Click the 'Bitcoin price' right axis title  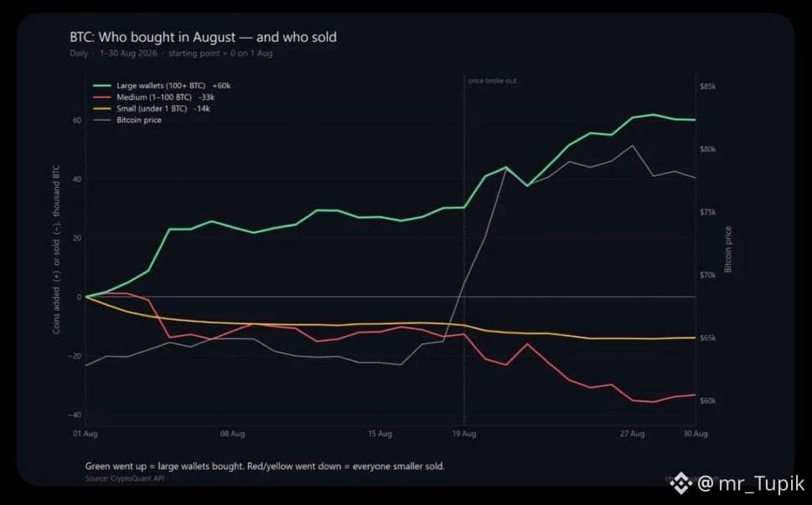coord(727,250)
